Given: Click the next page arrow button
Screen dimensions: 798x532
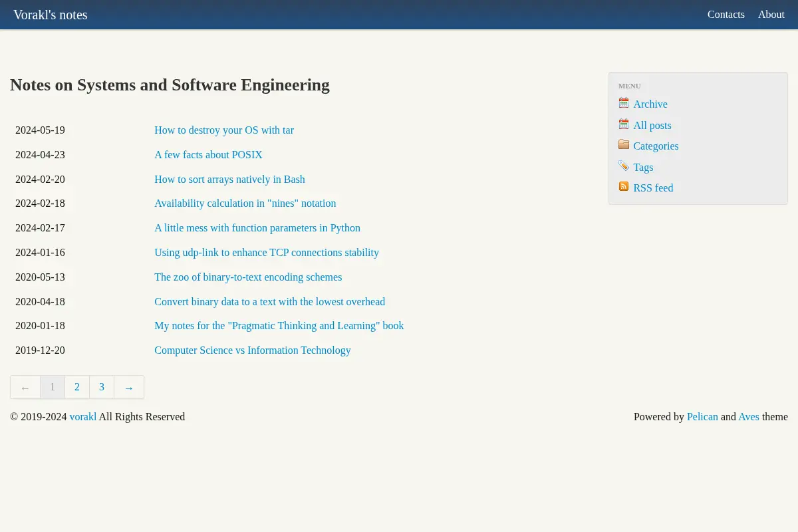Looking at the screenshot, I should coord(129,387).
